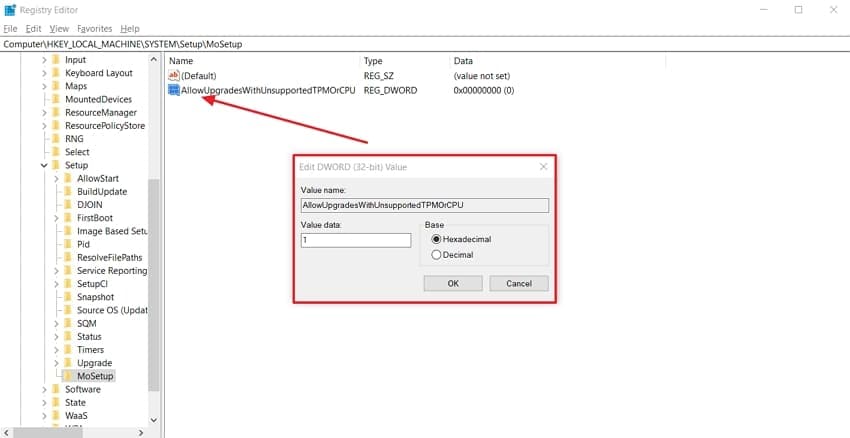Screen dimensions: 850x438
Task: Click the Input folder icon
Action: [x=55, y=60]
